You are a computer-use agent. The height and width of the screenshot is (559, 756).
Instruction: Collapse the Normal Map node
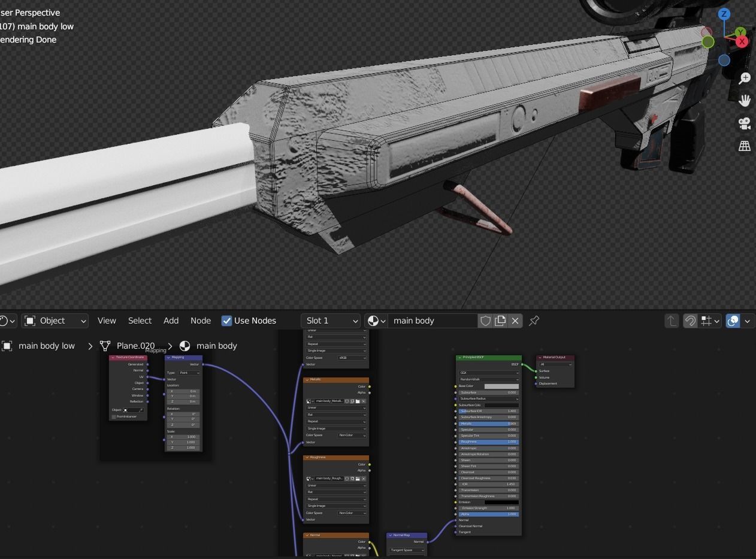pyautogui.click(x=390, y=535)
